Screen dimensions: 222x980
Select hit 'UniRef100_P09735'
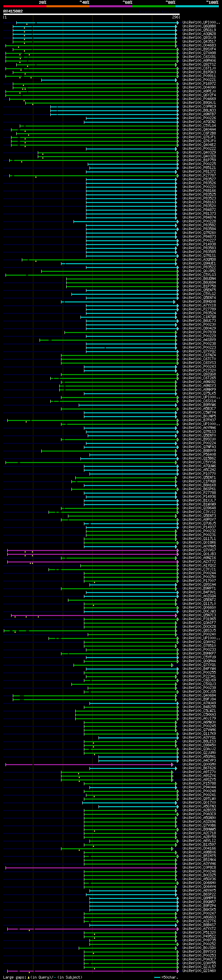[x=199, y=940]
